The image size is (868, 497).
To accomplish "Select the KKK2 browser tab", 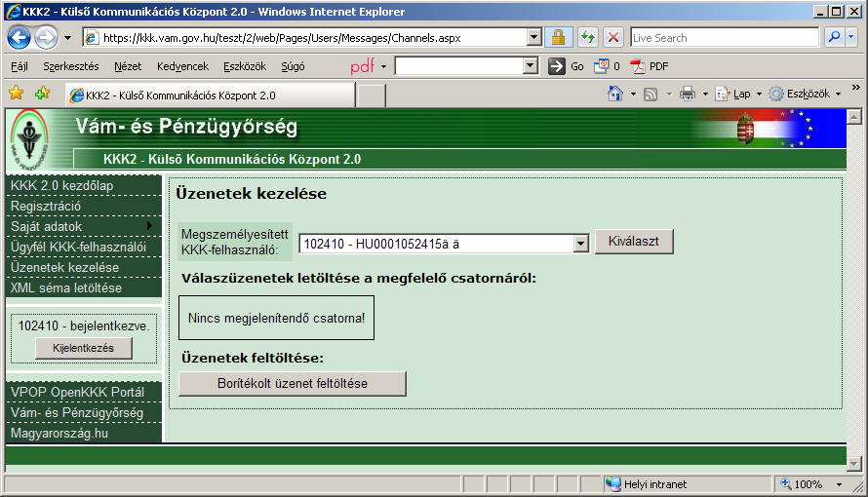I will (210, 96).
